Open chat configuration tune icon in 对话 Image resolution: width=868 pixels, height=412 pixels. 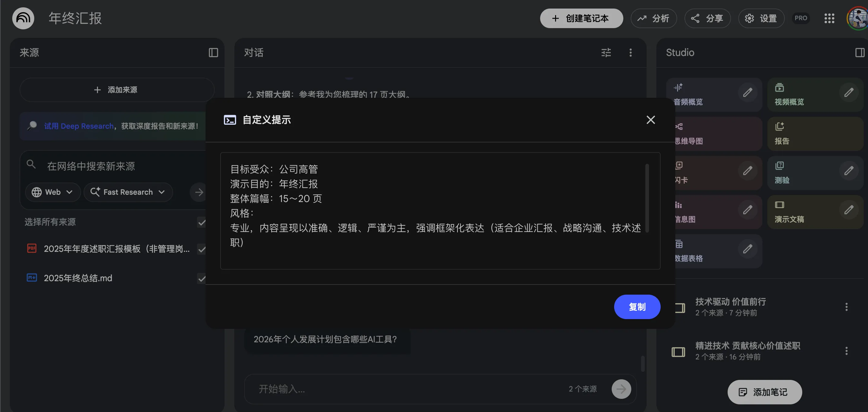(x=606, y=53)
